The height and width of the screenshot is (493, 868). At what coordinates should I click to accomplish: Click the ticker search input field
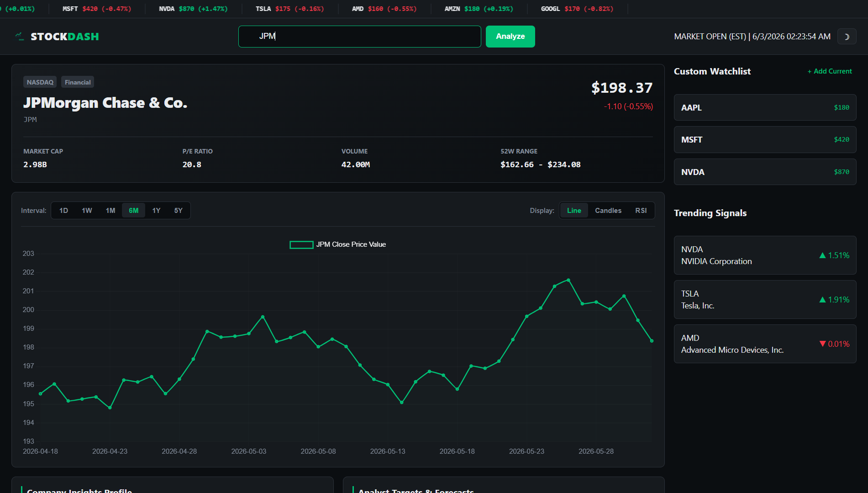(359, 37)
